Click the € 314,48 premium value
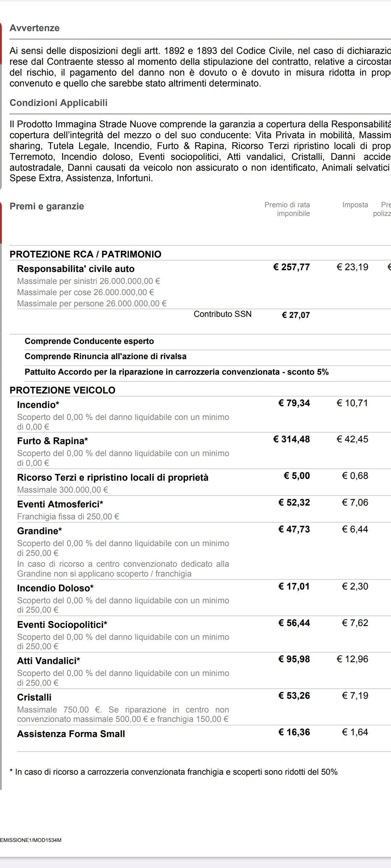 [x=291, y=439]
